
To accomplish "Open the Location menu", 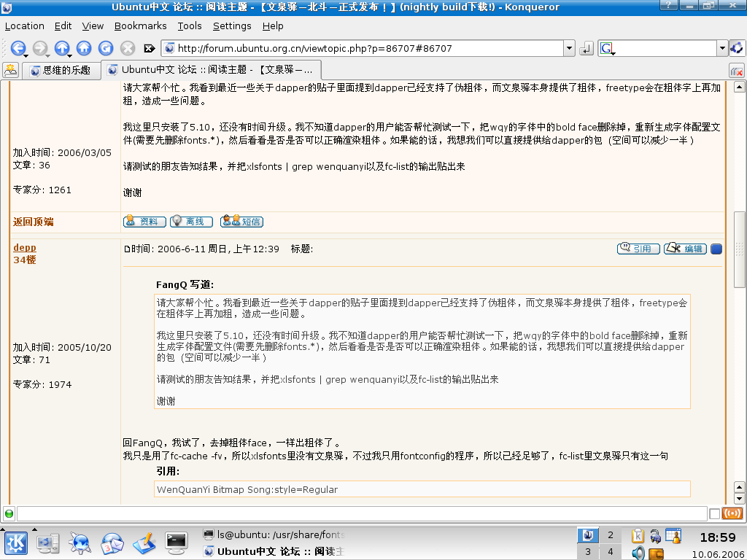I will (24, 26).
